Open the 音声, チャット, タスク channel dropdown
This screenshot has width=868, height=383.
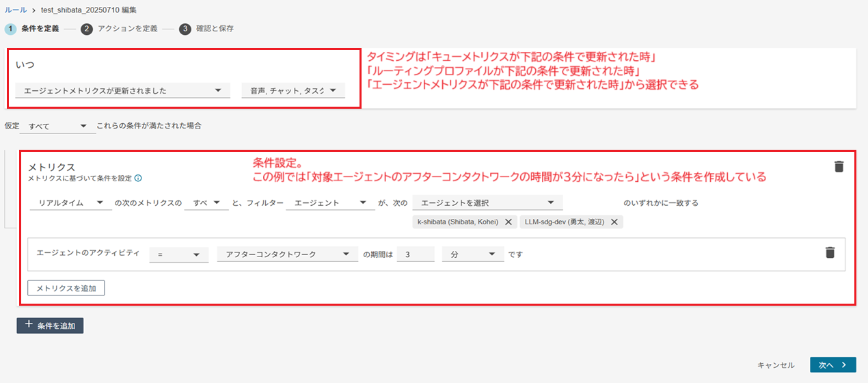(293, 90)
